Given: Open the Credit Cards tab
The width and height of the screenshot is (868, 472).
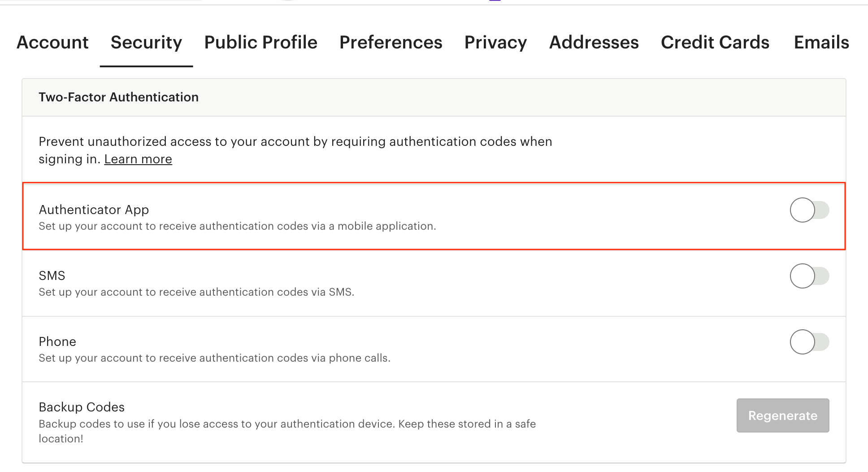Looking at the screenshot, I should click(715, 43).
